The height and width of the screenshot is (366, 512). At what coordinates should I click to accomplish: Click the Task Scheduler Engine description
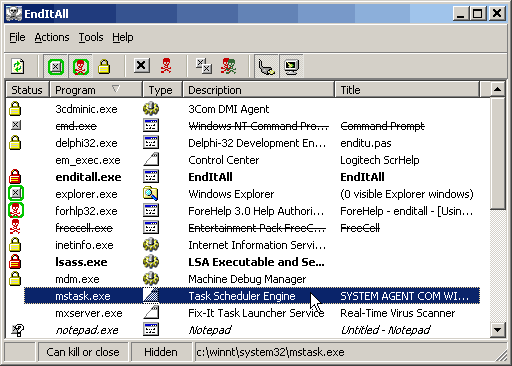tap(242, 296)
